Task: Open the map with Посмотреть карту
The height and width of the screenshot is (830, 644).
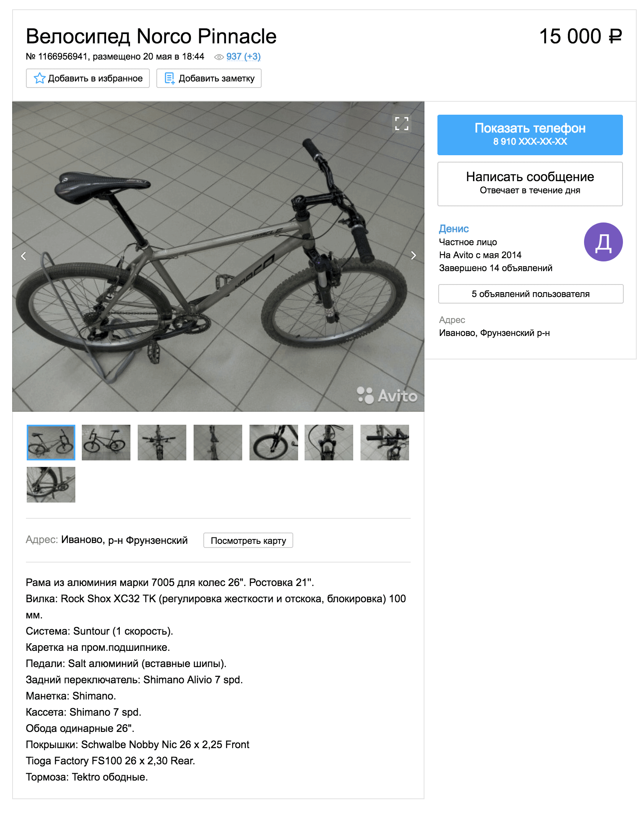Action: 248,541
